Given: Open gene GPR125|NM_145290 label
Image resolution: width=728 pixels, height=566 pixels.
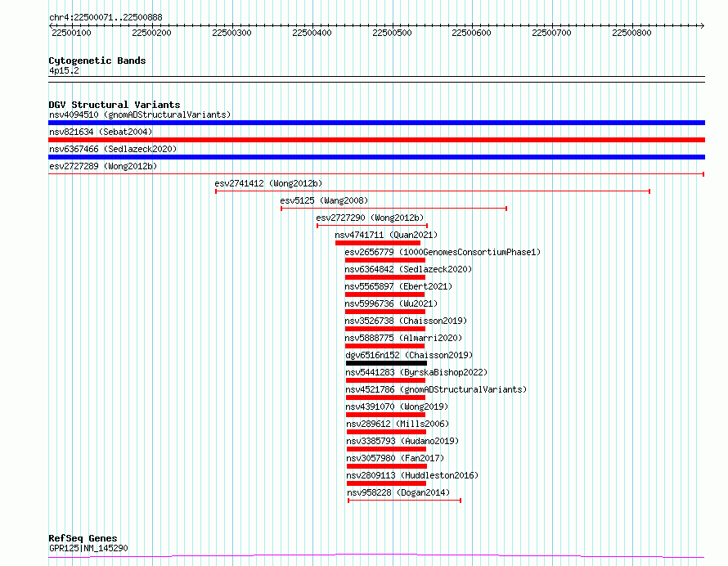Looking at the screenshot, I should pos(88,548).
